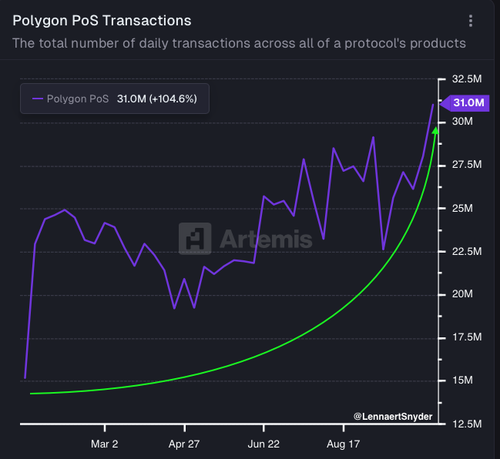Click the Artemis watermark text
Screen dimensions: 500x459
(266, 239)
